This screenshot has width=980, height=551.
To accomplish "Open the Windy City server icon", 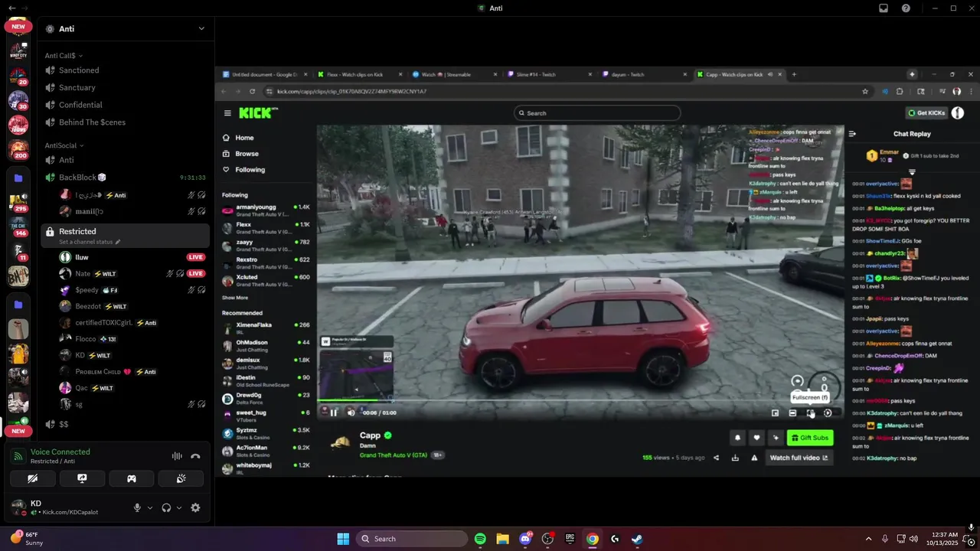I will 18,51.
